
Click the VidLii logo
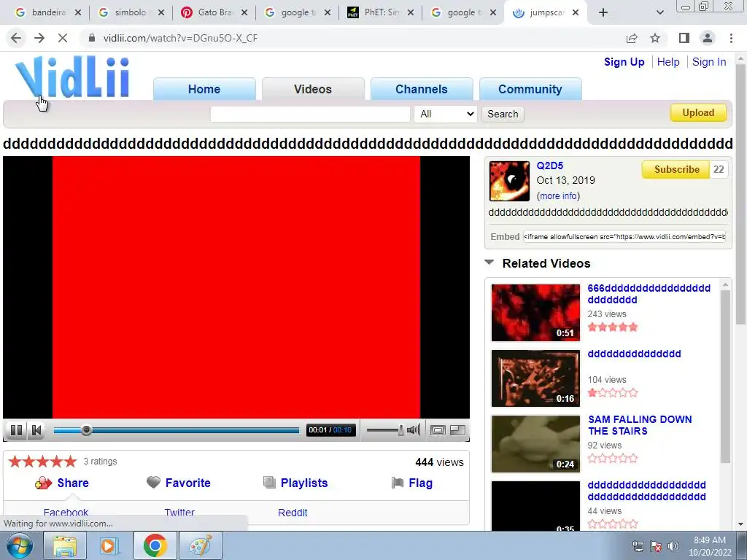point(72,77)
